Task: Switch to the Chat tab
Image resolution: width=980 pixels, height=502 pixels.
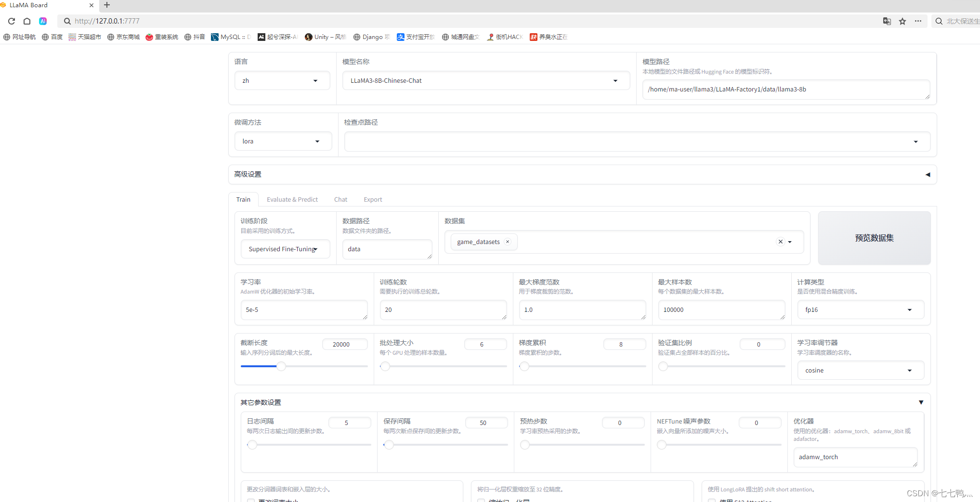Action: 340,199
